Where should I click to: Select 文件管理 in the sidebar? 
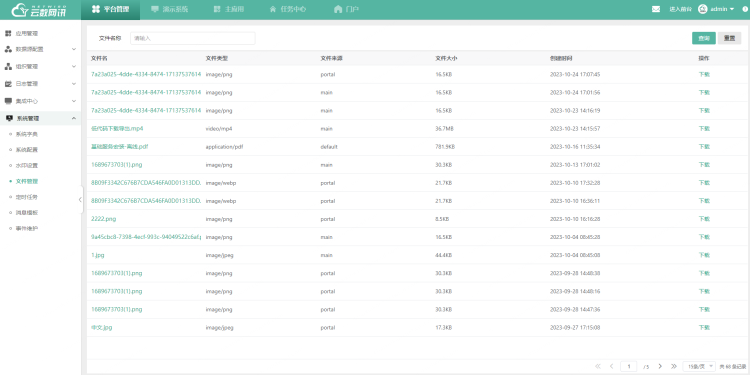(27, 181)
